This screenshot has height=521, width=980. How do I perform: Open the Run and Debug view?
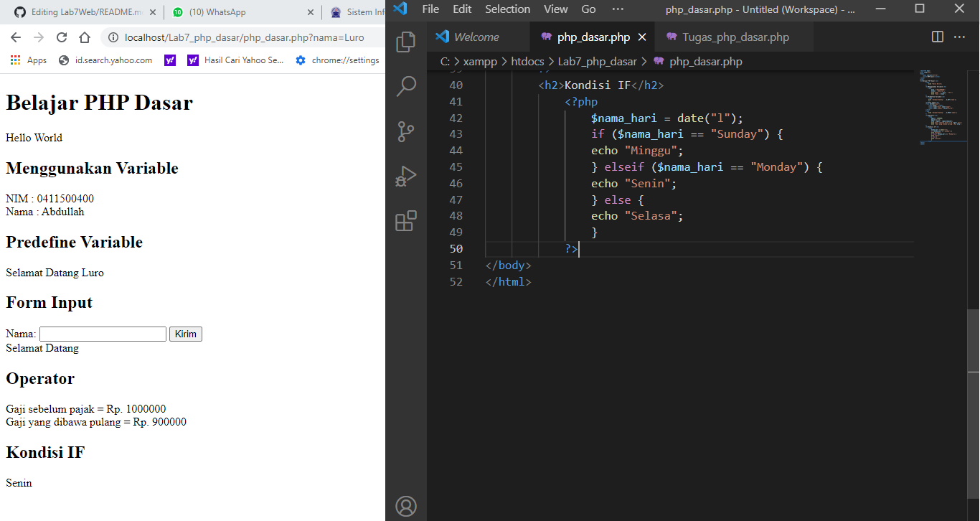[405, 177]
